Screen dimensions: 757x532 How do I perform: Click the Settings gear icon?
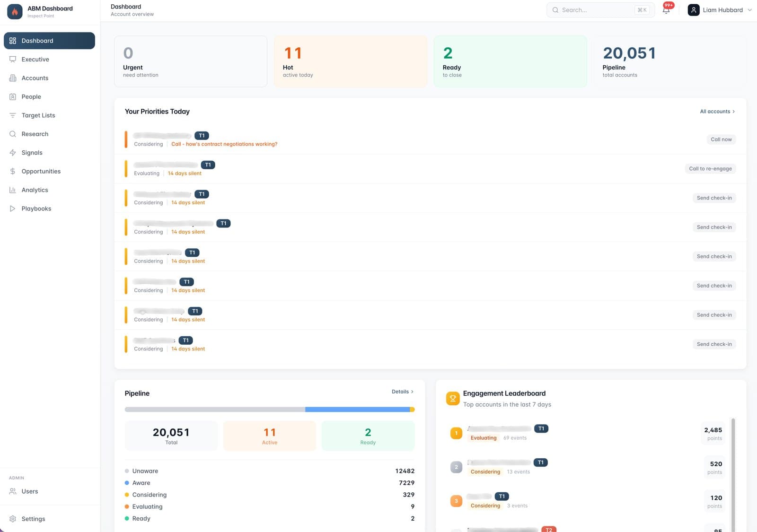pyautogui.click(x=13, y=519)
